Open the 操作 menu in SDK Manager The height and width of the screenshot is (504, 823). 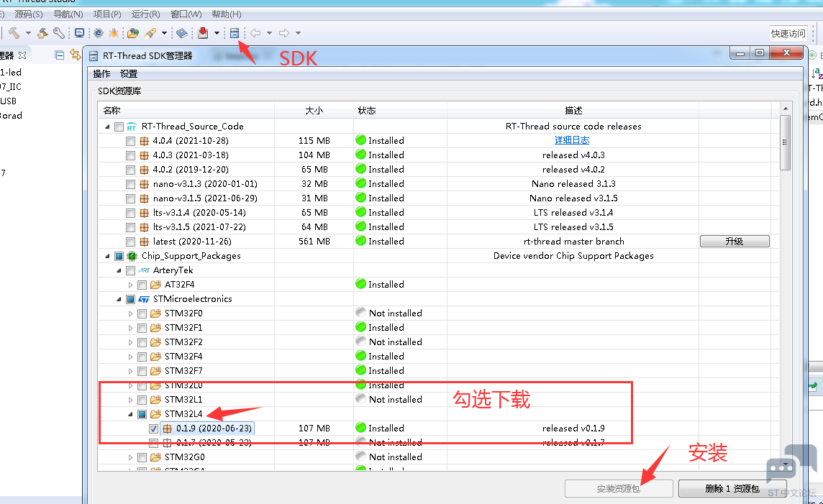point(102,74)
